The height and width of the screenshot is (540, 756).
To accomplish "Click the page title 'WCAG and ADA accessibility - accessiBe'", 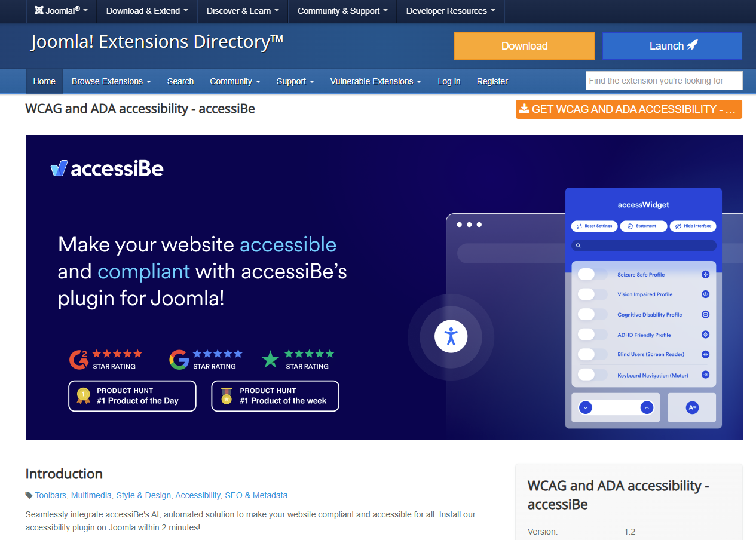I will click(x=140, y=109).
